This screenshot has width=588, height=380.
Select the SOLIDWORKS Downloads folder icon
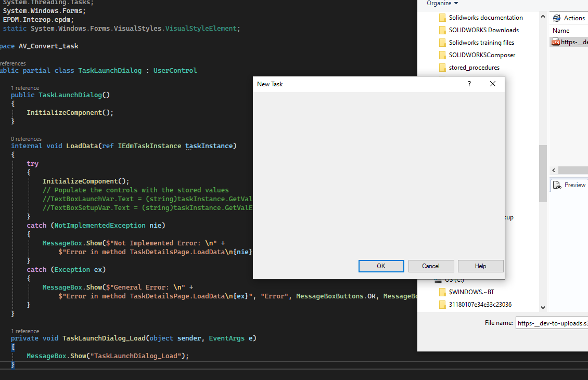click(442, 30)
